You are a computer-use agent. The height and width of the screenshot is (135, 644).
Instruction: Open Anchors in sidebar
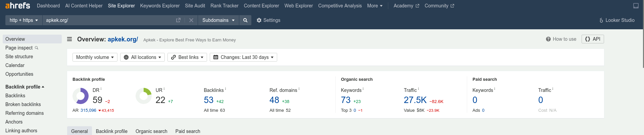click(x=14, y=122)
